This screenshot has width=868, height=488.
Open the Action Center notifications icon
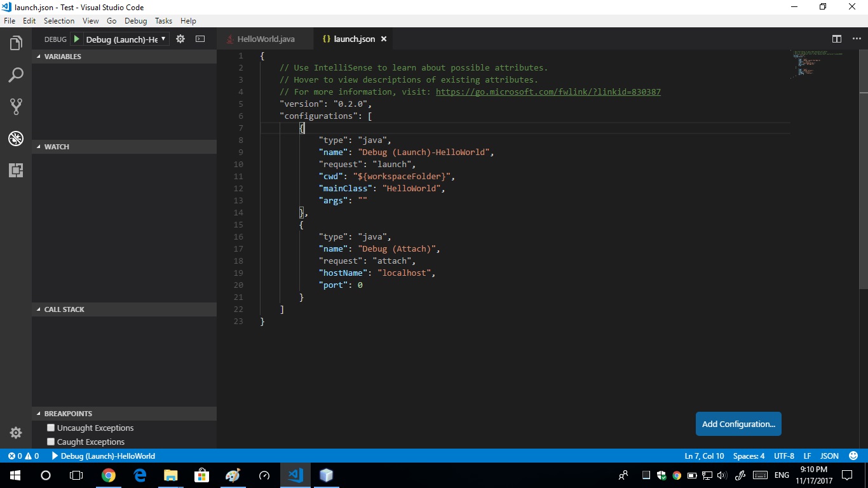(847, 475)
